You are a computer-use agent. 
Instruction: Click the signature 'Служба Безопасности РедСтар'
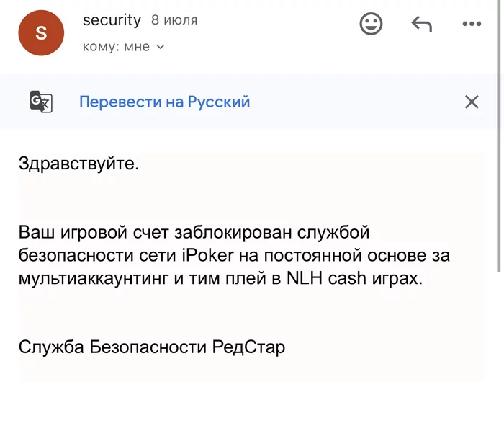[x=152, y=347]
